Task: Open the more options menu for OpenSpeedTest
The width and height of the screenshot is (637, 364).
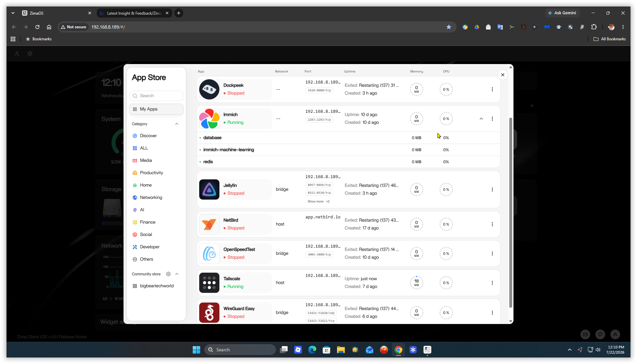Action: click(x=492, y=253)
